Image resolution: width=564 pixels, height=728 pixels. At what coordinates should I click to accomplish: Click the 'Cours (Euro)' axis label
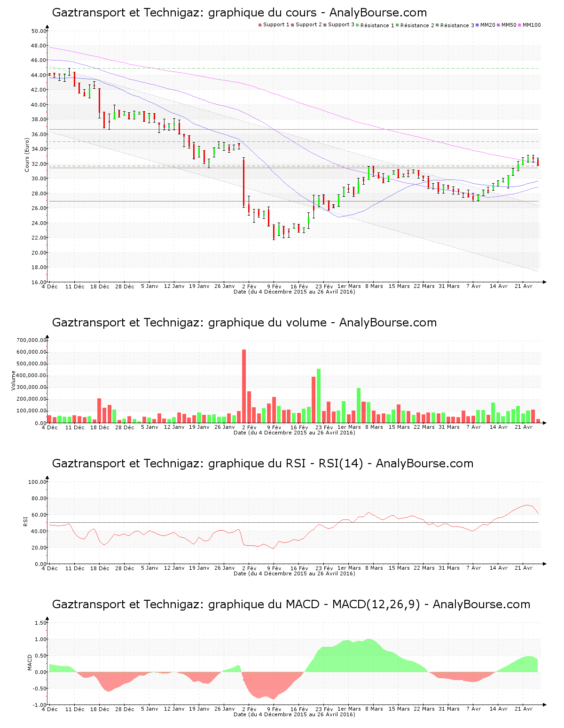point(27,155)
